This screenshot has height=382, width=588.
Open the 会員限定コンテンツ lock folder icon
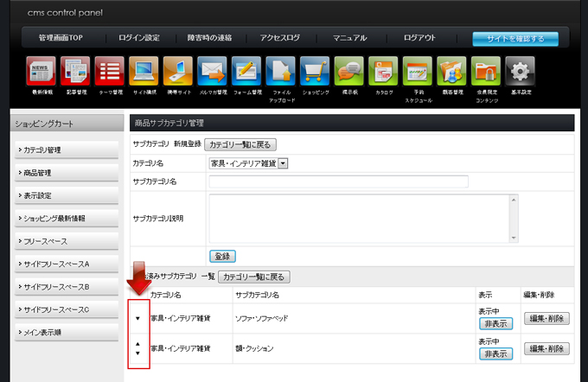coord(485,72)
